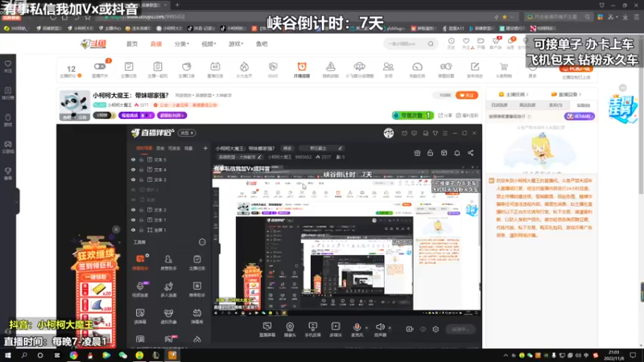This screenshot has width=644, height=362.
Task: Switch to the 周活跃度 ranking tab
Action: pyautogui.click(x=527, y=105)
